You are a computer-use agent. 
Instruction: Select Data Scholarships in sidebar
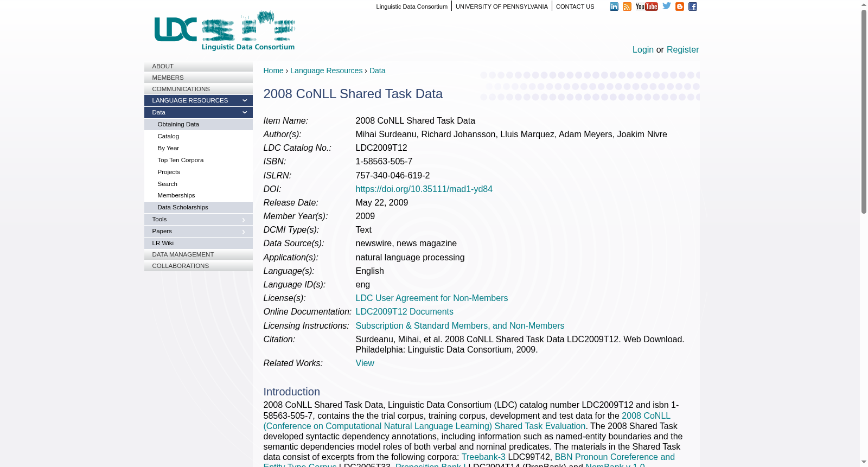point(198,207)
